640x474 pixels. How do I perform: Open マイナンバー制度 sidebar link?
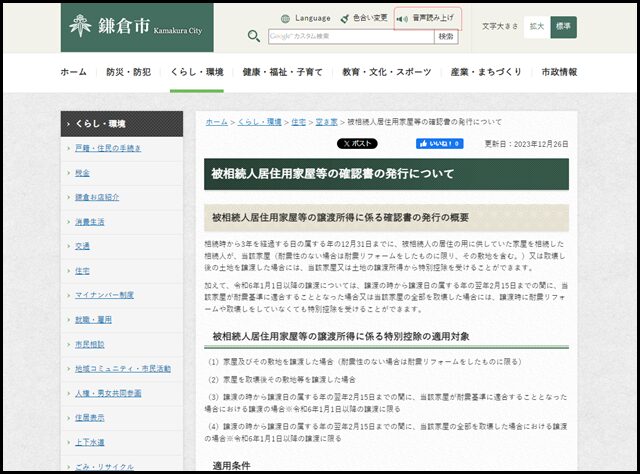coord(104,295)
